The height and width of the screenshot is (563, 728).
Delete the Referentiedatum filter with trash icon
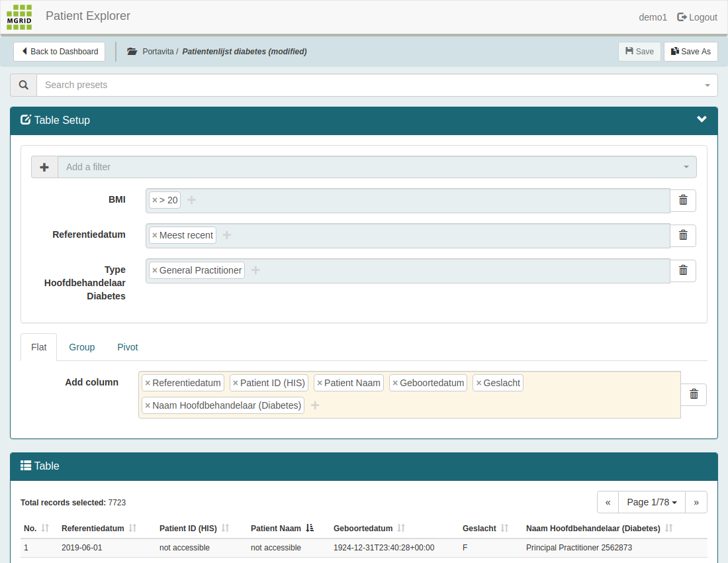683,236
